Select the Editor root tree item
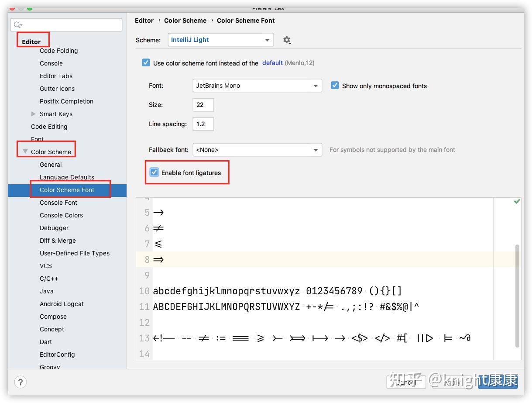This screenshot has height=403, width=532. 31,42
